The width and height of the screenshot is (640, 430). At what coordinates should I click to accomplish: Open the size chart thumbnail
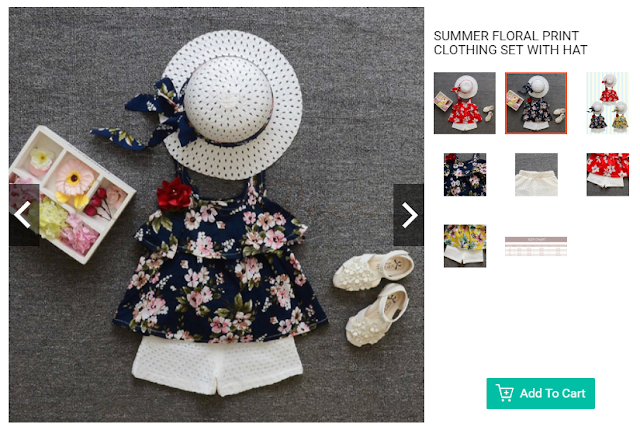pyautogui.click(x=536, y=246)
